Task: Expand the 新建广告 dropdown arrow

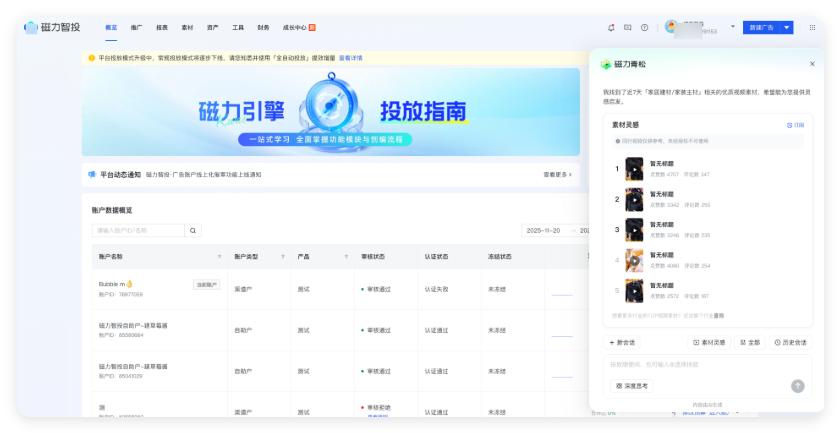Action: pos(786,27)
